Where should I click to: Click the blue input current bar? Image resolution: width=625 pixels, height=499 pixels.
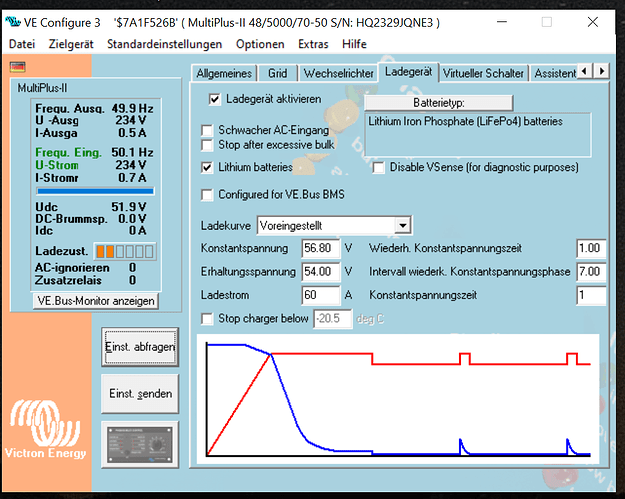[x=95, y=191]
